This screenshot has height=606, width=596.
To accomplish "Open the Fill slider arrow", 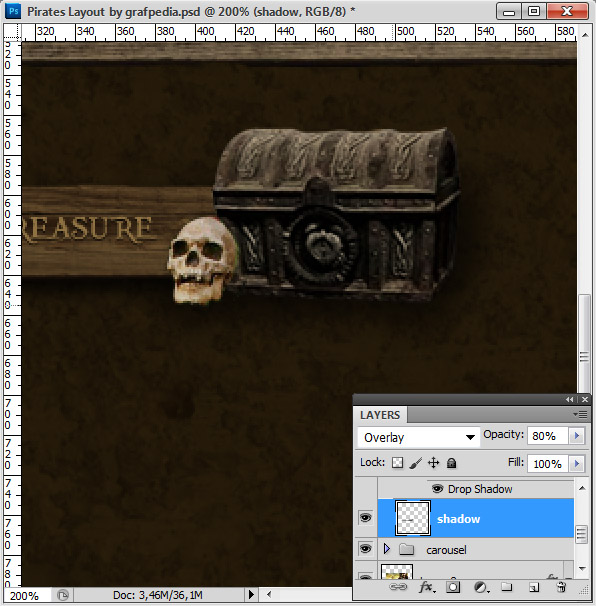I will pos(577,463).
